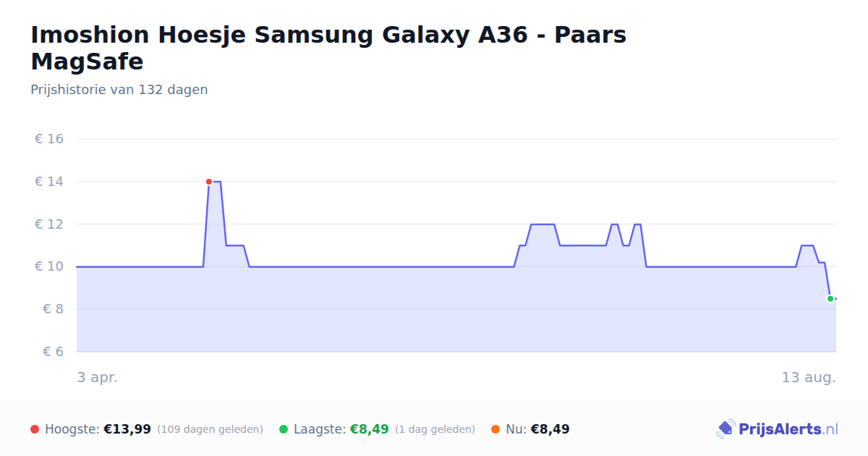Click the 3 apr. start date label
The height and width of the screenshot is (456, 868).
tap(98, 377)
